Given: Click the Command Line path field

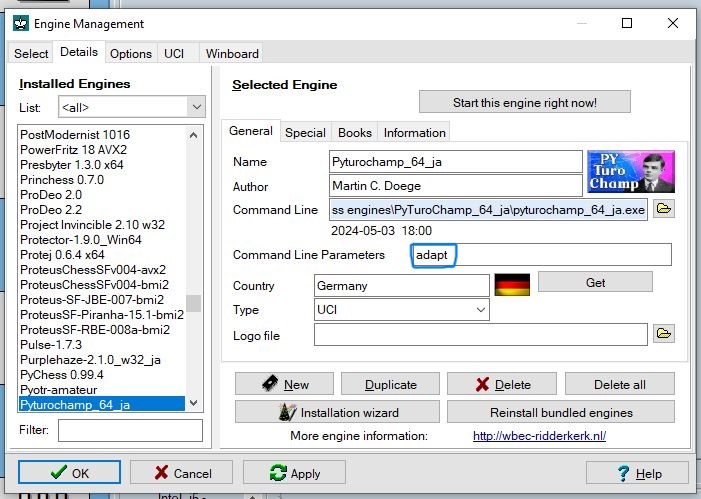Looking at the screenshot, I should (x=488, y=210).
